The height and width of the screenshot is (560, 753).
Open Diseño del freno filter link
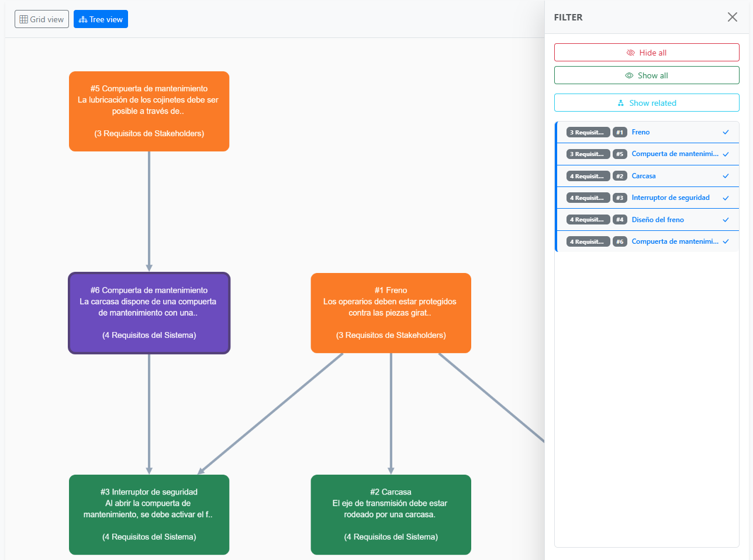(658, 220)
